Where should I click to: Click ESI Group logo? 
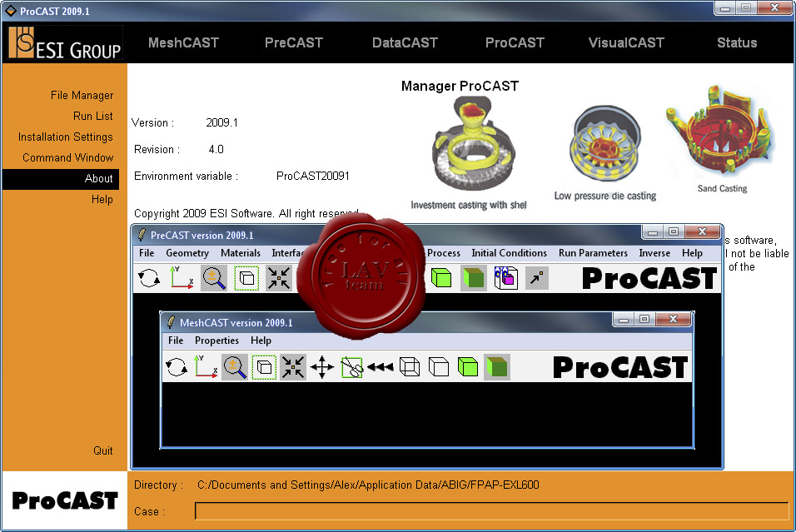(65, 43)
